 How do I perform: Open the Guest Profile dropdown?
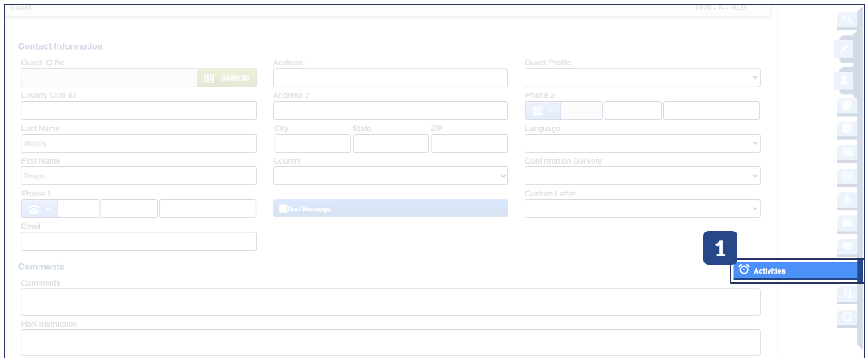(642, 78)
